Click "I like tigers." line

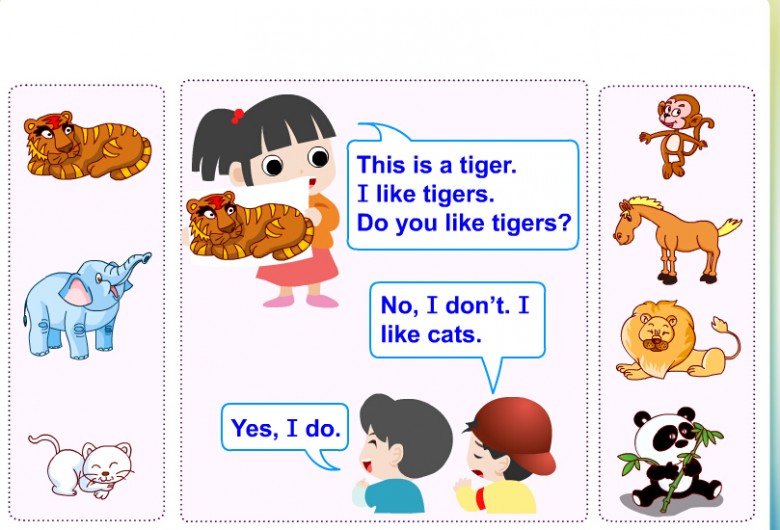coord(426,194)
